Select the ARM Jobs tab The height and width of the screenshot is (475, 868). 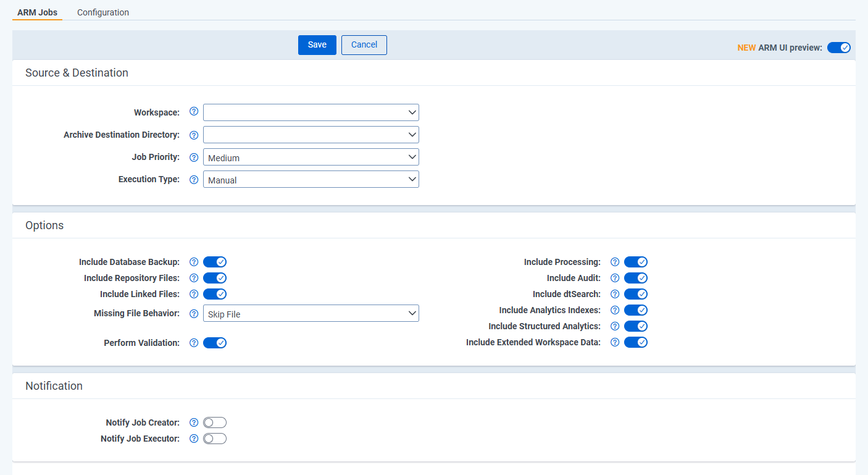point(38,12)
